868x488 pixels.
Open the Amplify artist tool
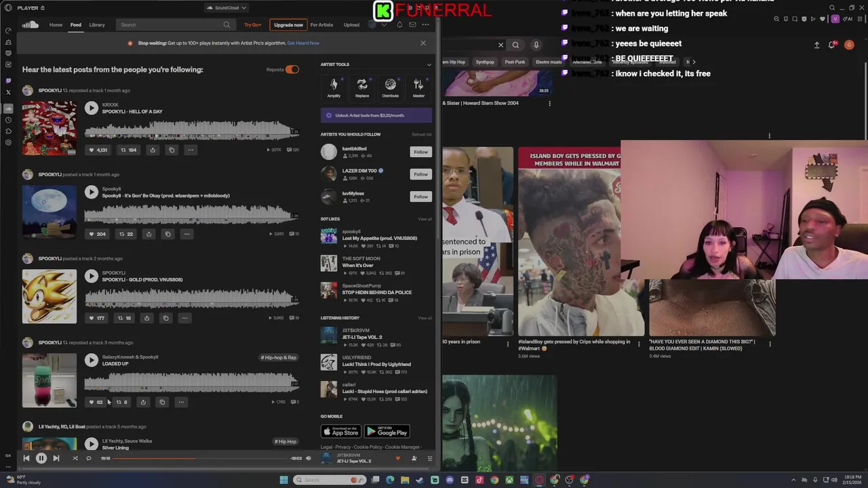click(x=334, y=87)
